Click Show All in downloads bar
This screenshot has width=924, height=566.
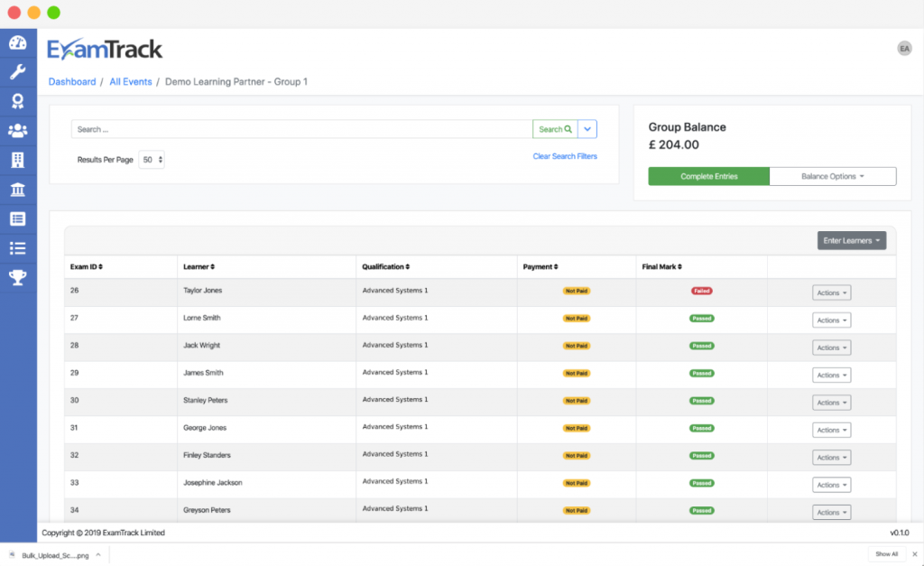click(x=886, y=554)
